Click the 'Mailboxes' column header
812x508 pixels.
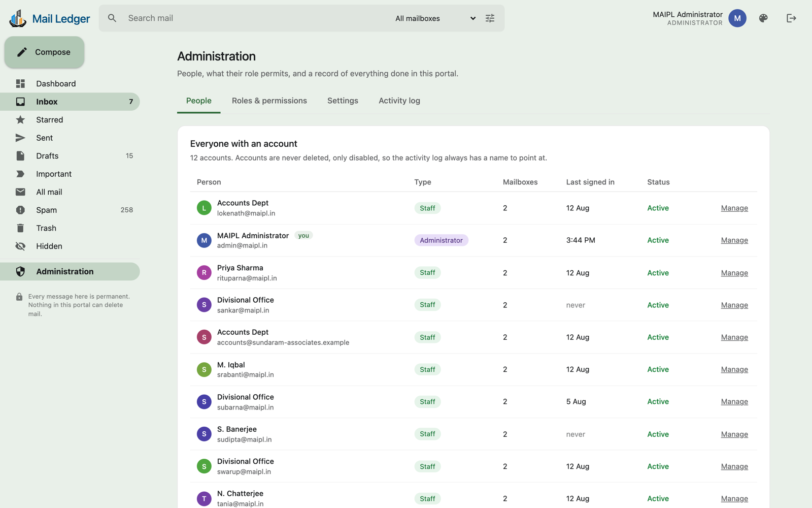tap(520, 182)
